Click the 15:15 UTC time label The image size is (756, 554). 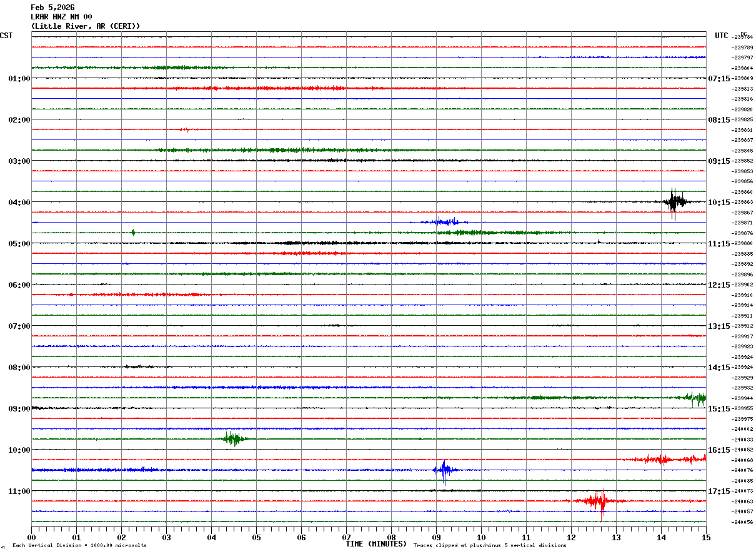[719, 408]
